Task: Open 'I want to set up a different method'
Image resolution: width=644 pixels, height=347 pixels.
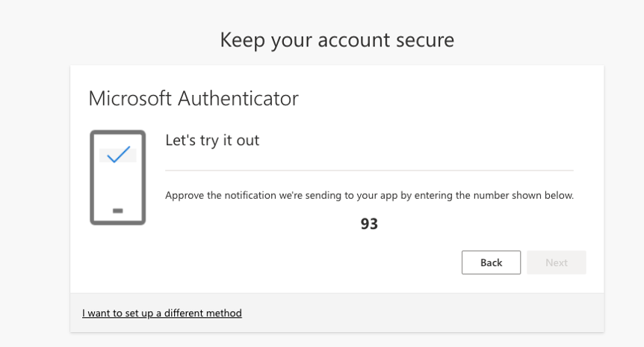Action: pyautogui.click(x=162, y=313)
